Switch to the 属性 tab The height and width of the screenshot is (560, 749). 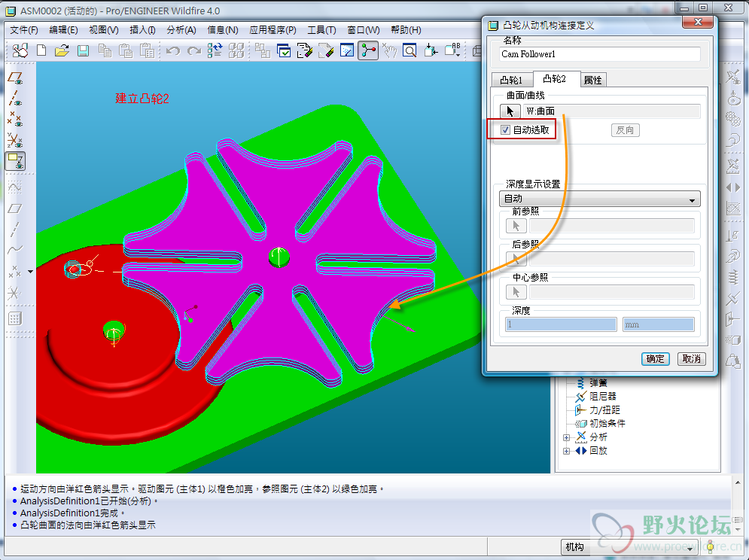click(592, 80)
